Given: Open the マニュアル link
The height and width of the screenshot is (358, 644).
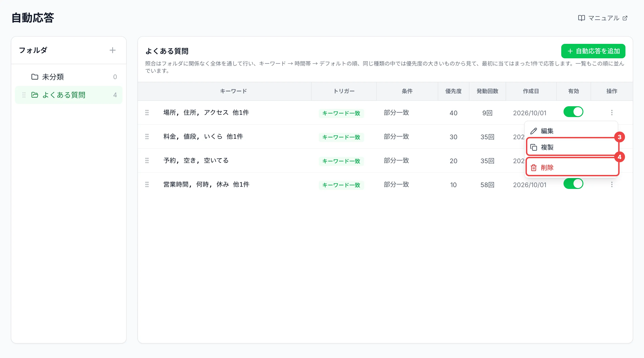Looking at the screenshot, I should 603,18.
